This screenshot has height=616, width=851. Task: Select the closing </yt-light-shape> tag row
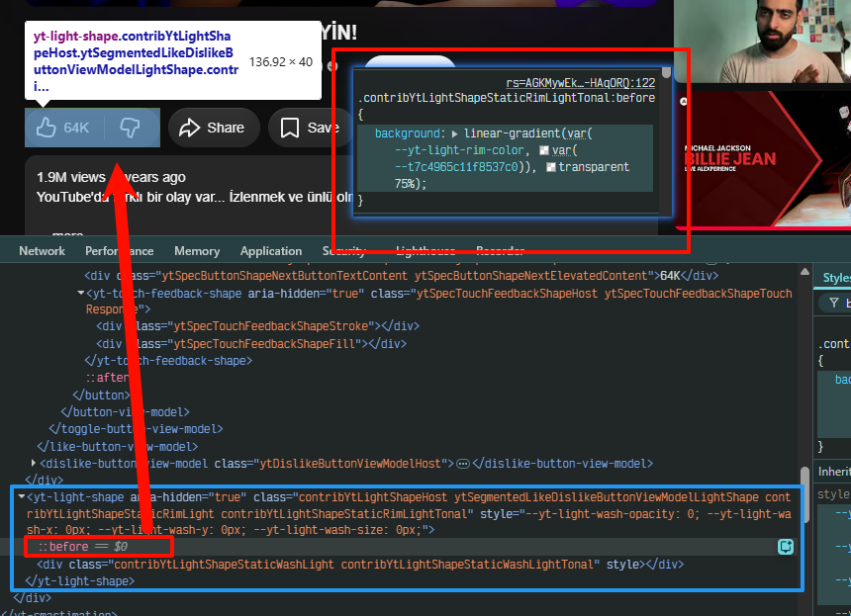coord(80,581)
